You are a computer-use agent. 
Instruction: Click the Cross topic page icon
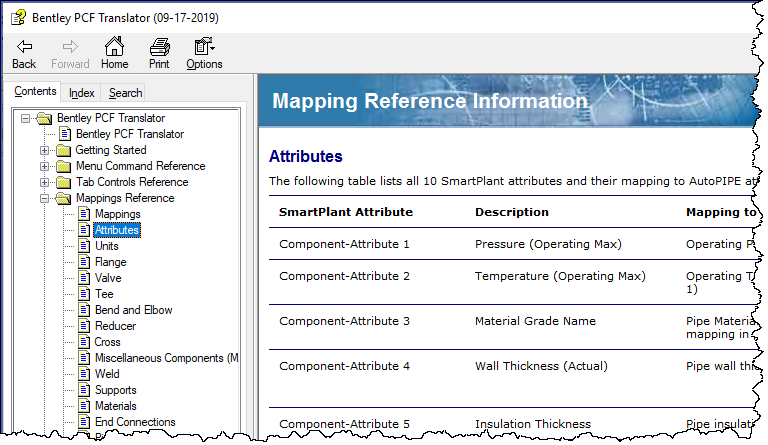pyautogui.click(x=84, y=342)
